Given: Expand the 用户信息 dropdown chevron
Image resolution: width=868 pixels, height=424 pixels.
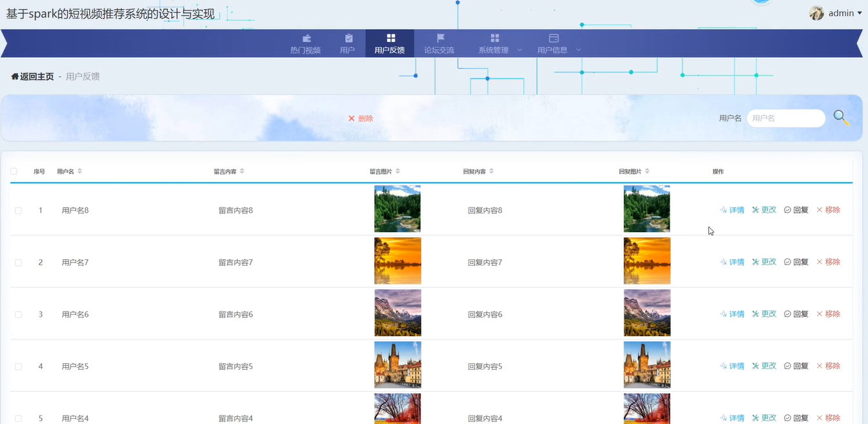Looking at the screenshot, I should 578,50.
